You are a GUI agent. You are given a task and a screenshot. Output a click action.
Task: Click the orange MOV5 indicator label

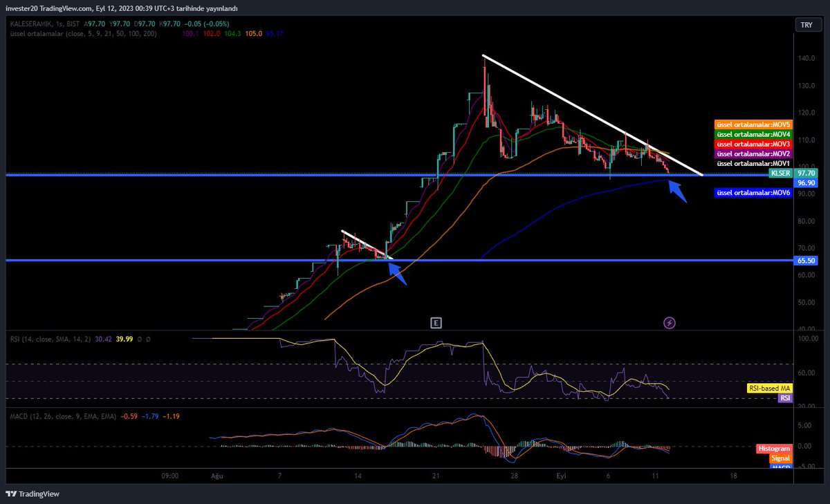point(753,124)
